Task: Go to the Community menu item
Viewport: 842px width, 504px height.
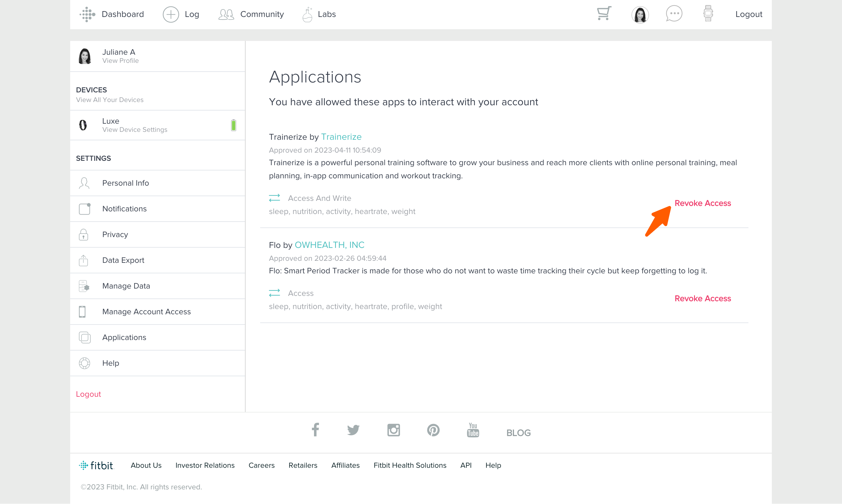Action: 262,14
